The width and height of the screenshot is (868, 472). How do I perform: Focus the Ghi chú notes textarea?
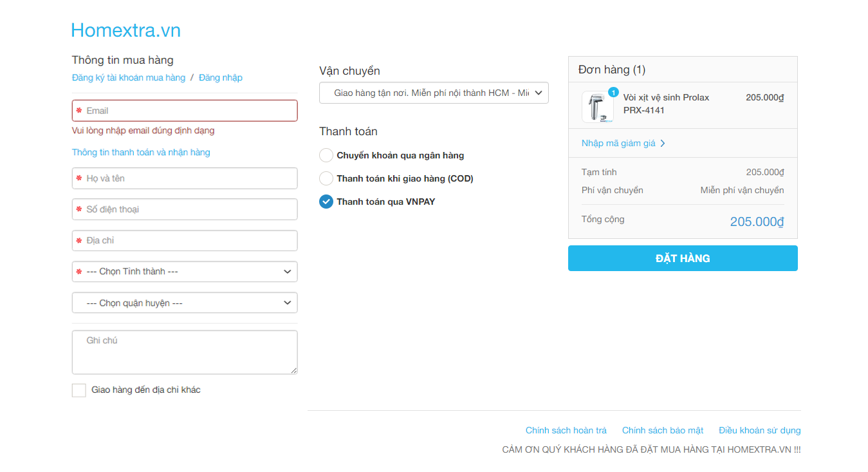(x=185, y=352)
